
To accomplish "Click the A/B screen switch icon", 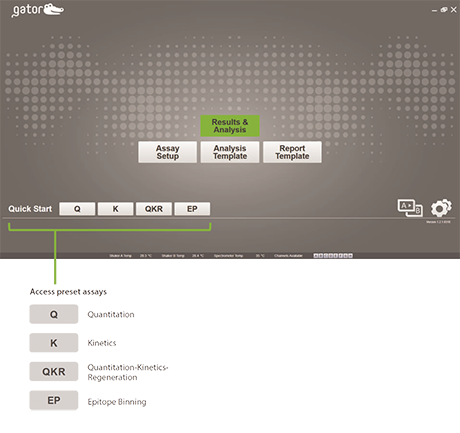I will pyautogui.click(x=410, y=208).
